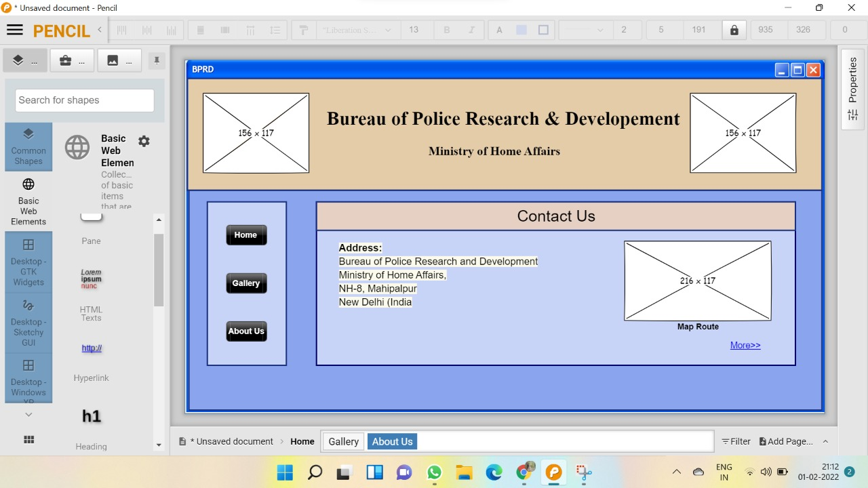Click the align centers toolbar icon
Screen dimensions: 868x488
tap(146, 30)
